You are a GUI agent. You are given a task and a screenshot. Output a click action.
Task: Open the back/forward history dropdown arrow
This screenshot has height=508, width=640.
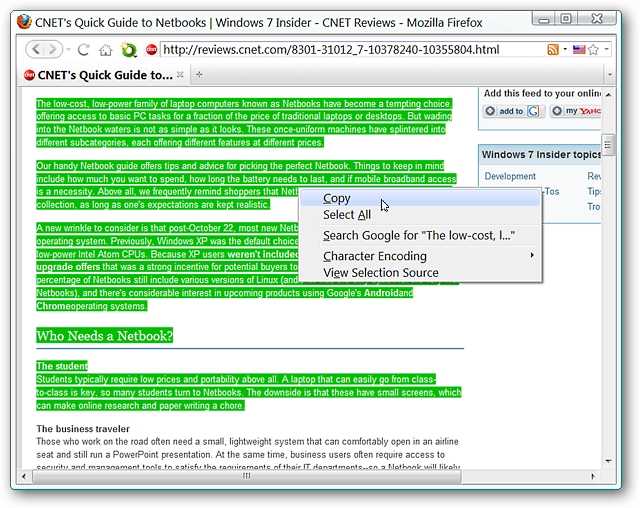point(67,49)
